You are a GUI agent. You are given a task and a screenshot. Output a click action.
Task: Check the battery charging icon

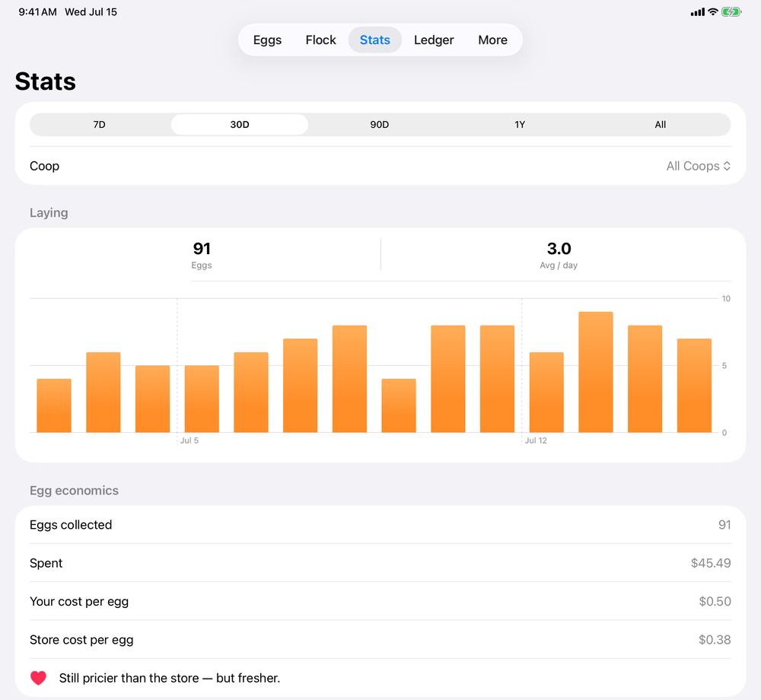click(731, 11)
